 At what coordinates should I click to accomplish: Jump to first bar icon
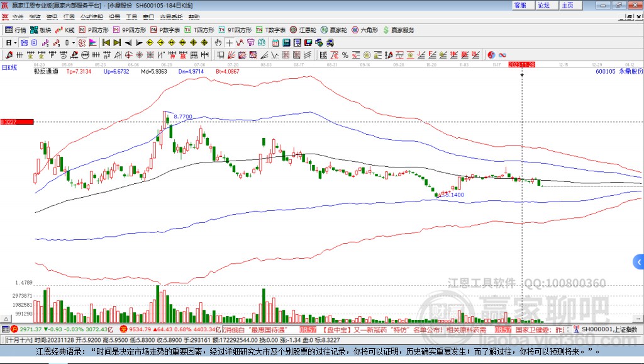coord(106,43)
